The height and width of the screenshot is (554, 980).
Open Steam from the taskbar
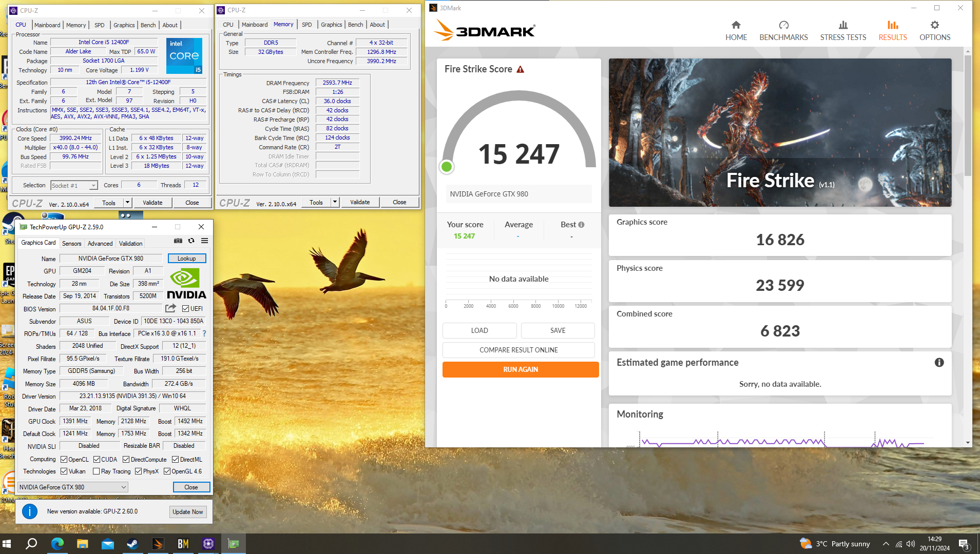tap(132, 544)
